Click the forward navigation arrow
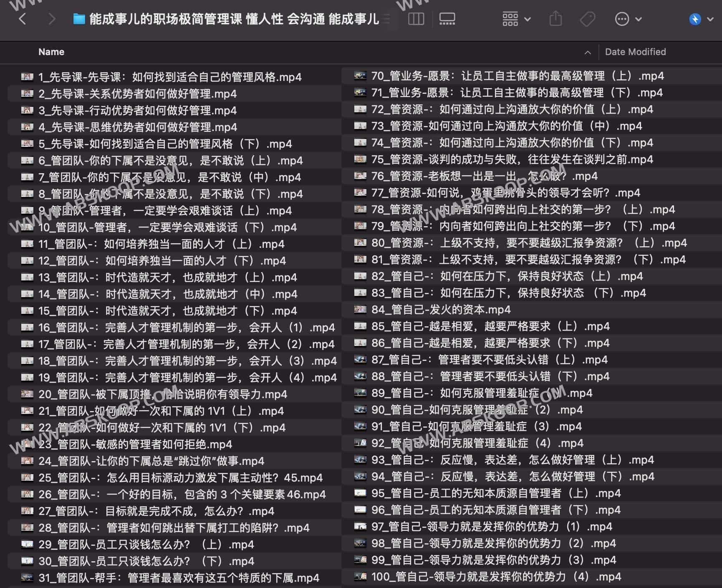This screenshot has width=722, height=588. tap(51, 19)
